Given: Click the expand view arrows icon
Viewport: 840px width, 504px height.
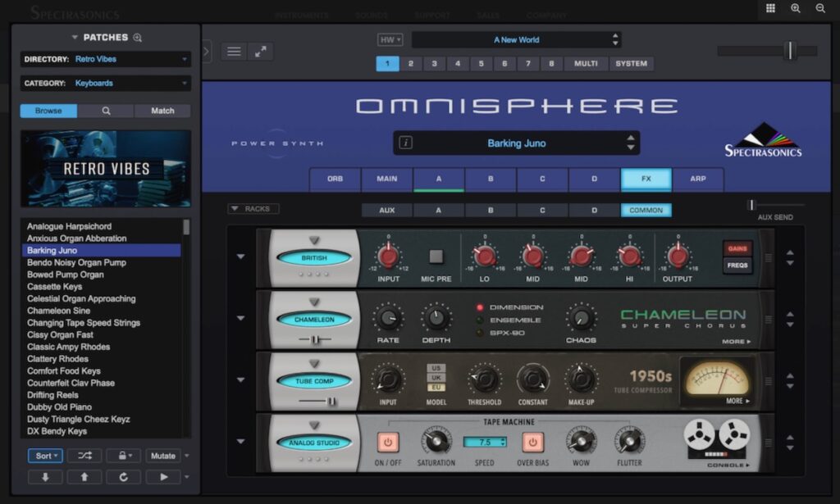Looking at the screenshot, I should click(260, 51).
